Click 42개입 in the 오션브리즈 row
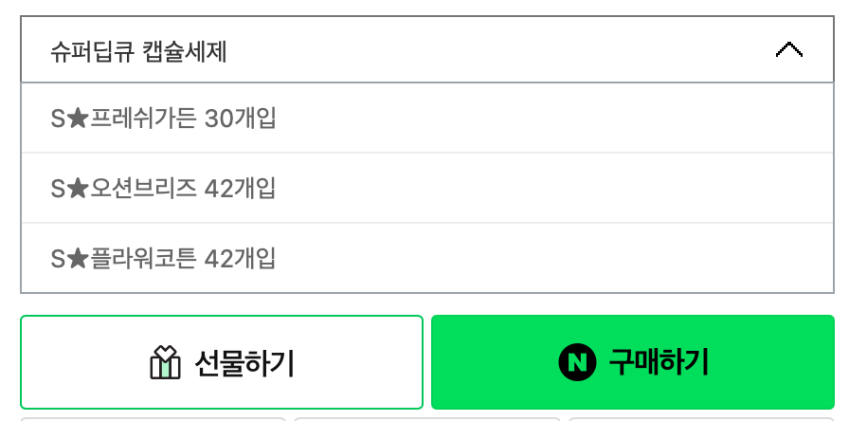 point(240,188)
